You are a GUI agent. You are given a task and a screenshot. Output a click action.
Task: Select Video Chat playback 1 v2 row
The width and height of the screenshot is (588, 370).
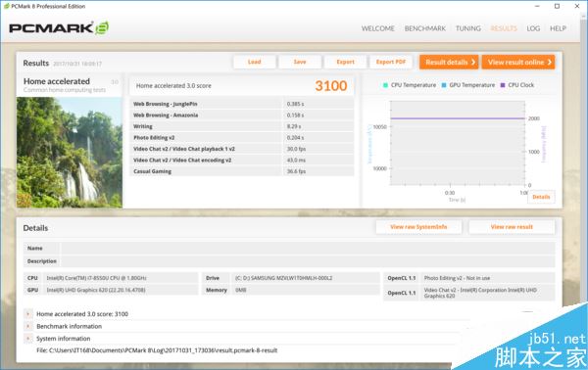tap(241, 149)
